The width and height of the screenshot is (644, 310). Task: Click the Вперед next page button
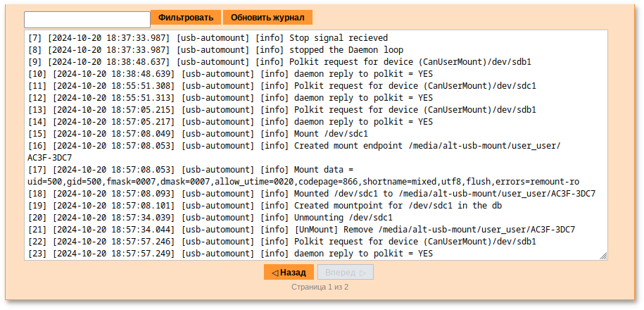coord(345,273)
